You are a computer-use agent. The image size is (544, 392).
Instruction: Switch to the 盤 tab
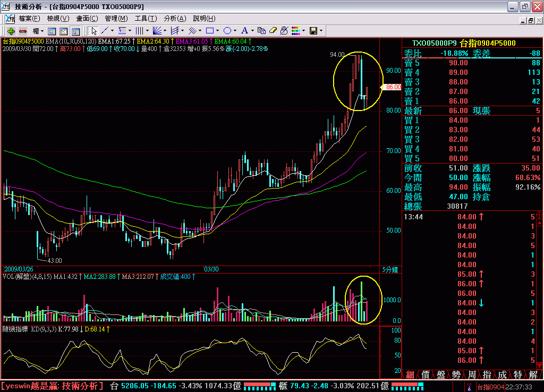point(440,374)
